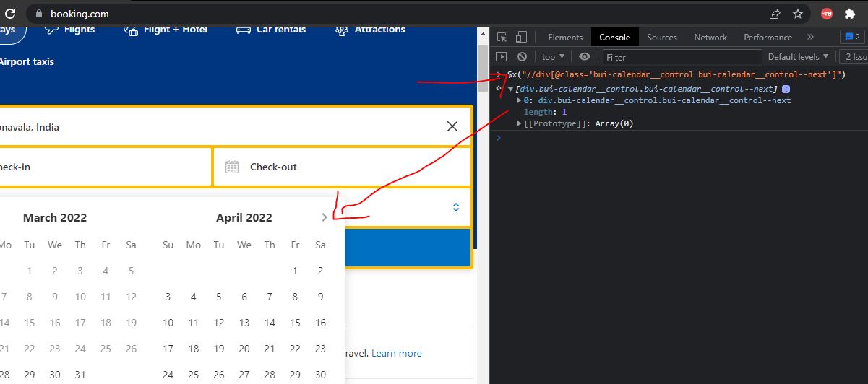The height and width of the screenshot is (384, 868).
Task: Open the top JavaScript context dropdown
Action: [x=552, y=56]
